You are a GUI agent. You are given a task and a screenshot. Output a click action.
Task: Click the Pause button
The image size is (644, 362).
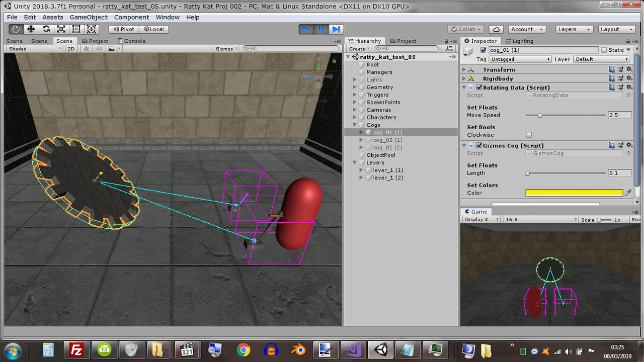pyautogui.click(x=321, y=29)
